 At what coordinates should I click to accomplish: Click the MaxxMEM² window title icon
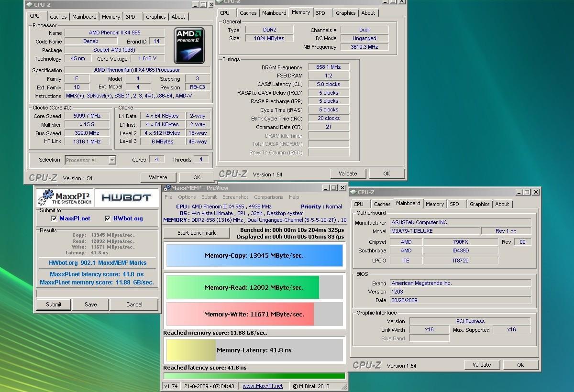167,188
